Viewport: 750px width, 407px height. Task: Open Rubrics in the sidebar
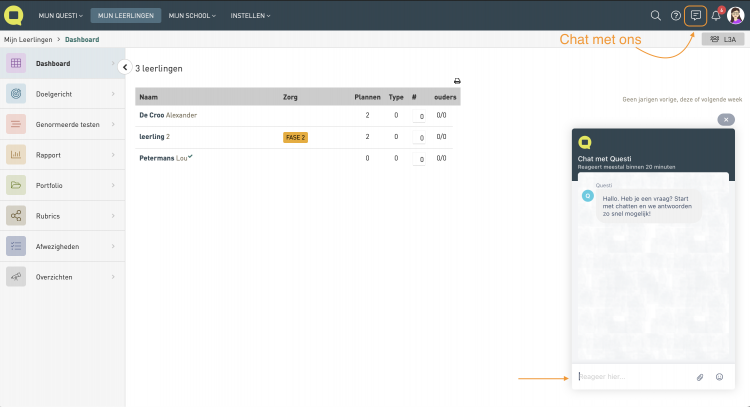click(x=62, y=216)
